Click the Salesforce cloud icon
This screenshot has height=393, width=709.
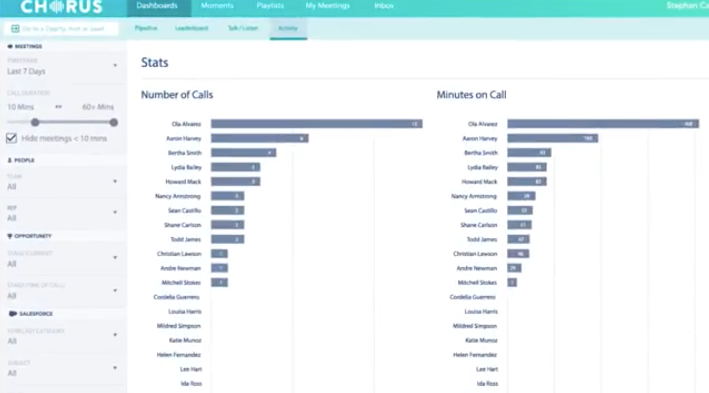13,313
